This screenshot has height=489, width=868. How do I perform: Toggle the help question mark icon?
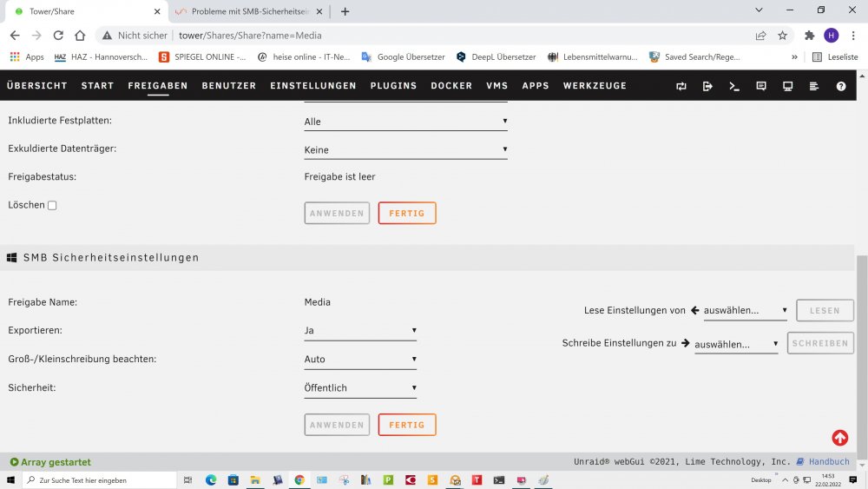[x=841, y=86]
